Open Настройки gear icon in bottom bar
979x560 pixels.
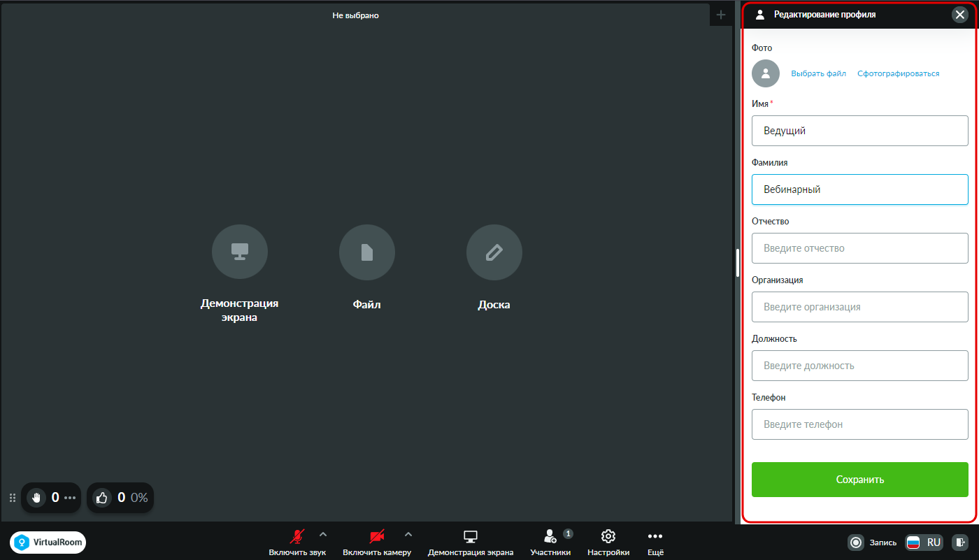pos(608,536)
